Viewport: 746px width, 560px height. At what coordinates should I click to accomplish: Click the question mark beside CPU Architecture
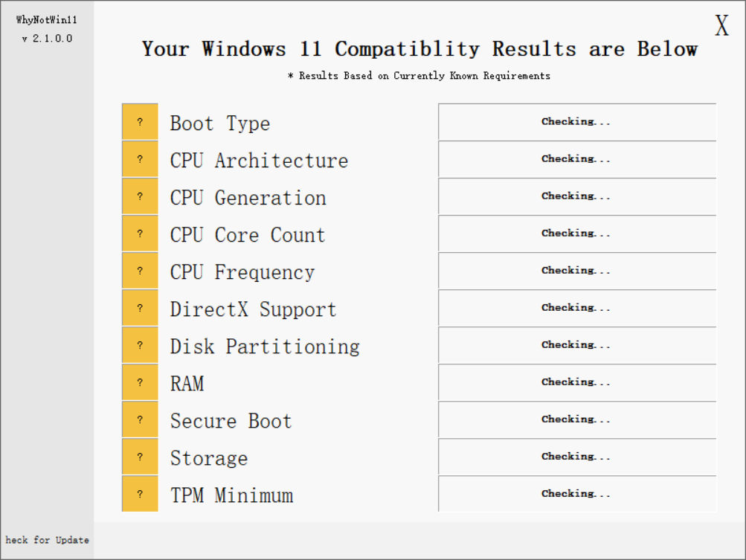tap(140, 158)
